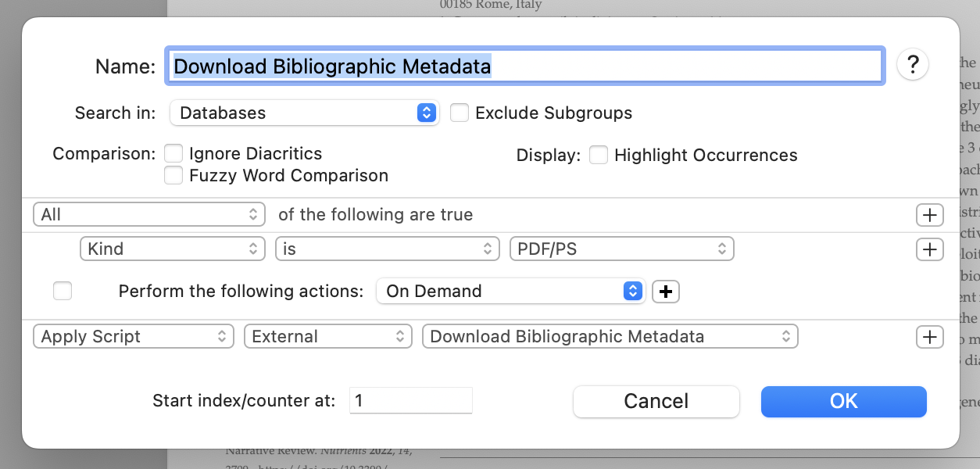
Task: Open the PDF/PS value dropdown
Action: 621,249
